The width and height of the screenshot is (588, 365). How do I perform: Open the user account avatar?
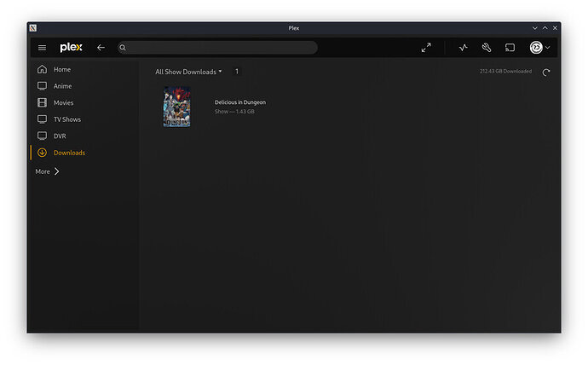(x=536, y=47)
